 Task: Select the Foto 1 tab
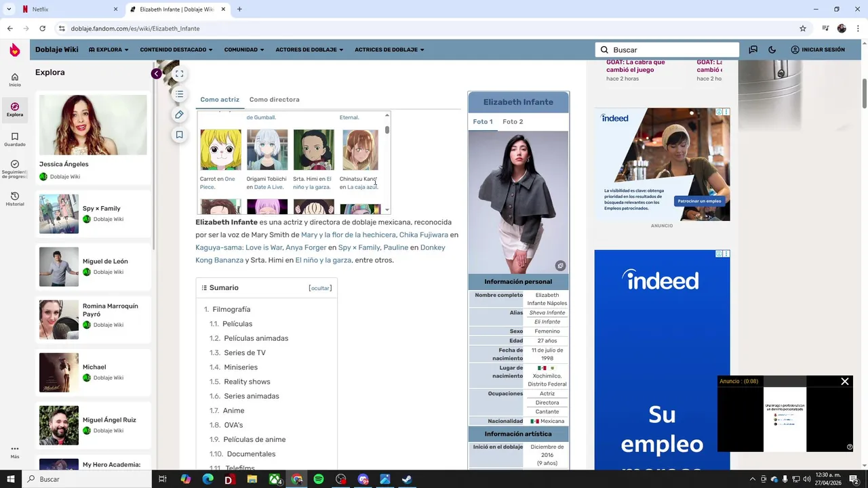[x=483, y=121]
